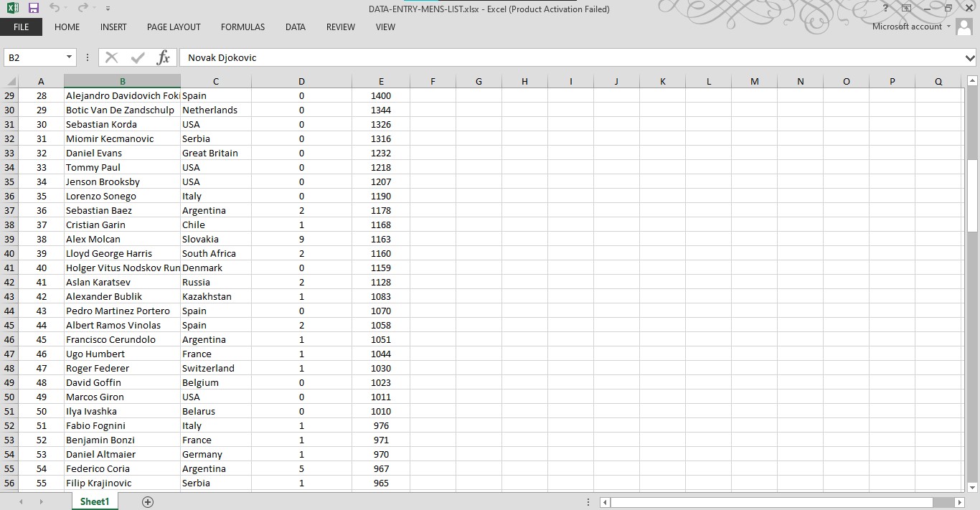Open the FILE backstage tab
This screenshot has width=980, height=510.
point(22,27)
